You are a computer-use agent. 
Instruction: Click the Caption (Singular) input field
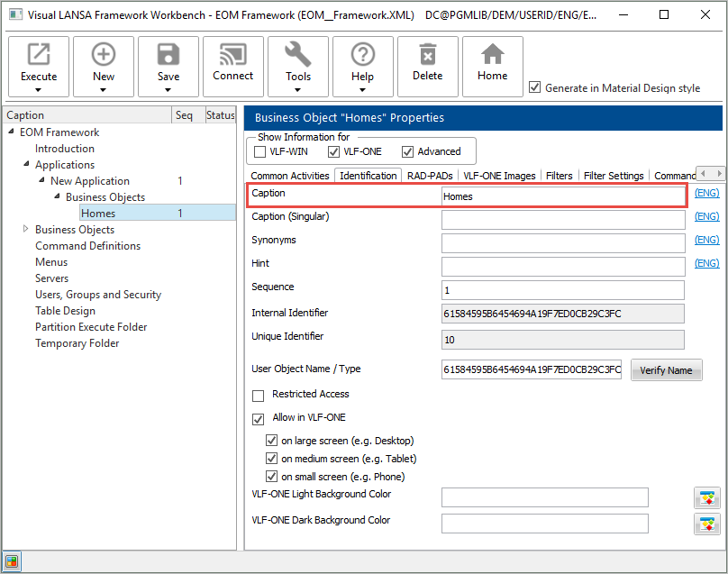[563, 220]
